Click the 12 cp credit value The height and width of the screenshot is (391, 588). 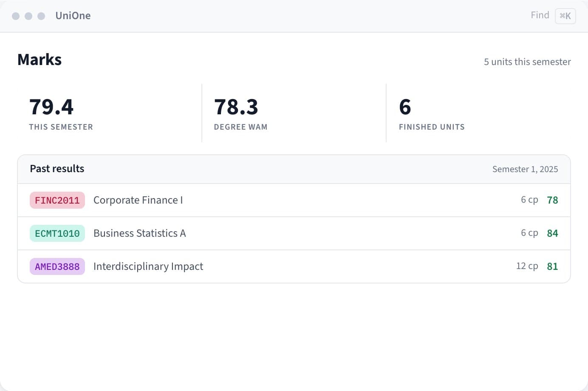[527, 266]
